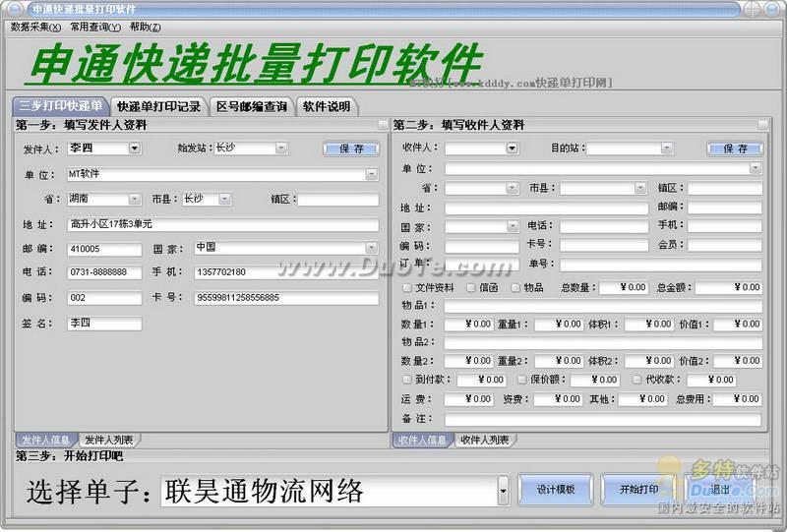Click the 备注 field
This screenshot has width=787, height=532.
(603, 419)
